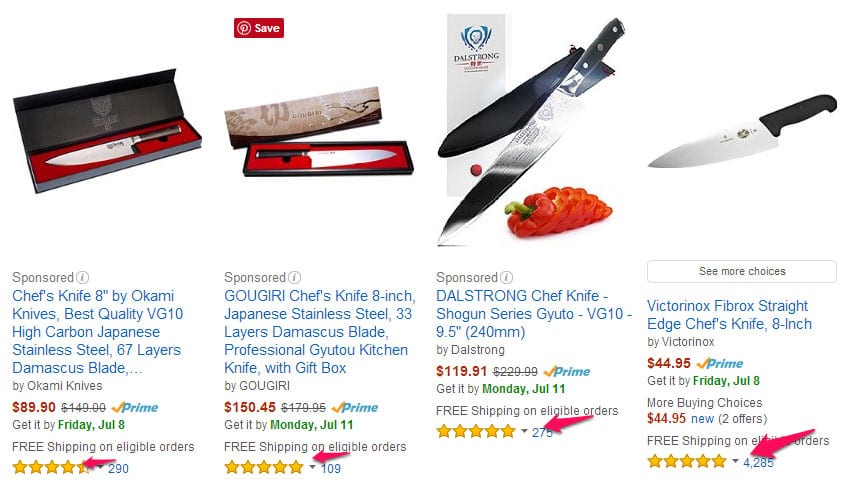Click the Pinterest Save button
Viewport: 850px width, 484px height.
coord(259,28)
